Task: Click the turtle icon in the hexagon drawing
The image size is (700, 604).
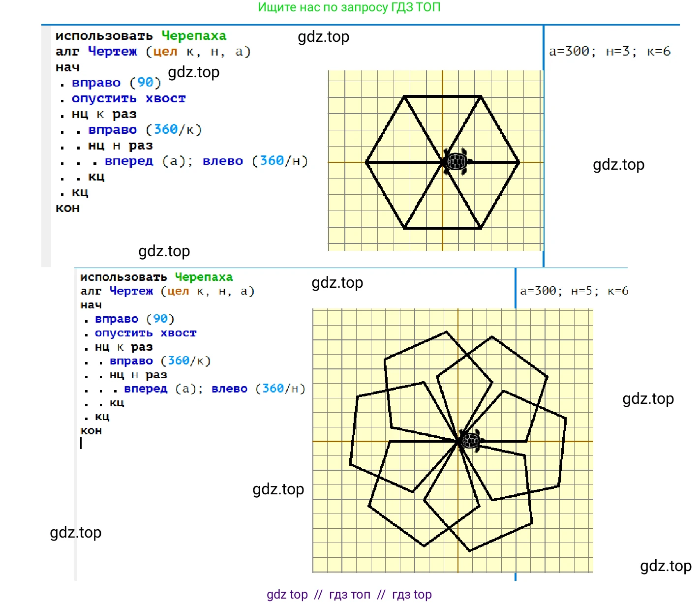Action: point(457,161)
